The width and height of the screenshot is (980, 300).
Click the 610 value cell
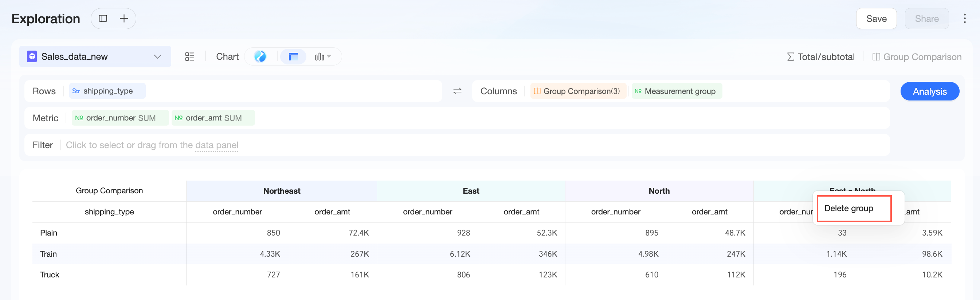point(652,275)
